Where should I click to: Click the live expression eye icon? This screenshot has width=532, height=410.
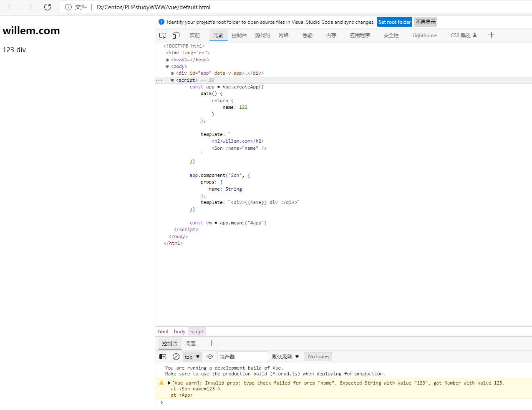210,357
